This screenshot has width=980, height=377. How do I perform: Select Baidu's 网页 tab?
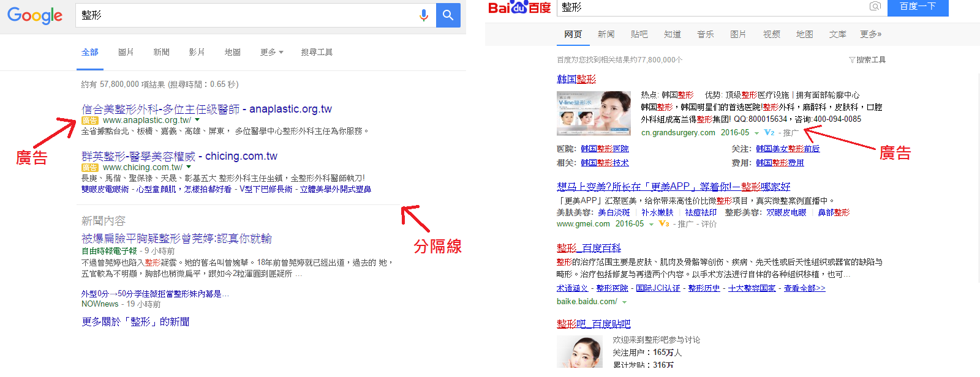(x=573, y=34)
